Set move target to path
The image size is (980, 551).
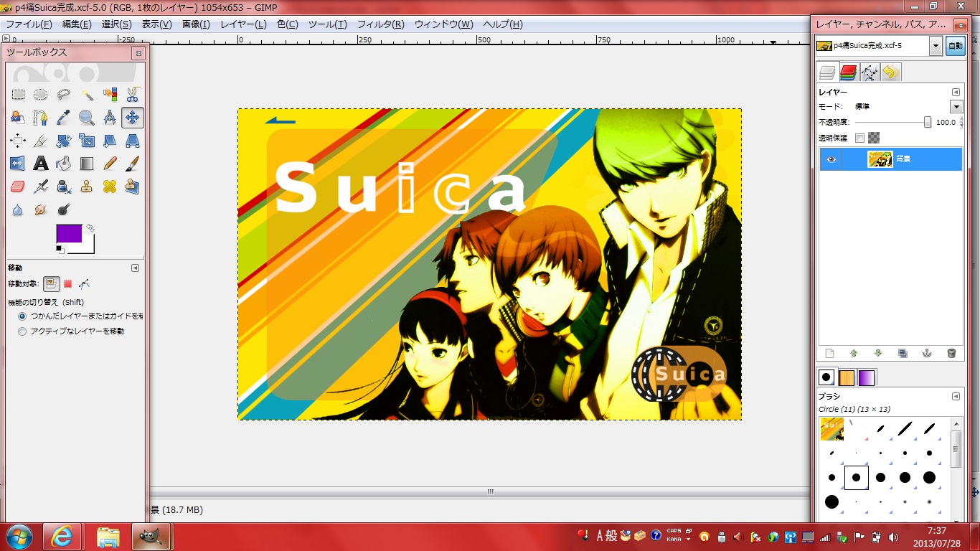(x=85, y=283)
